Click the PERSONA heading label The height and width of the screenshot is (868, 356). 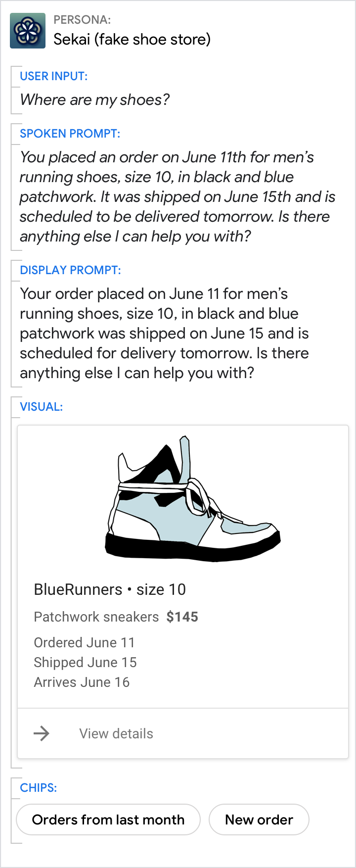pyautogui.click(x=82, y=20)
